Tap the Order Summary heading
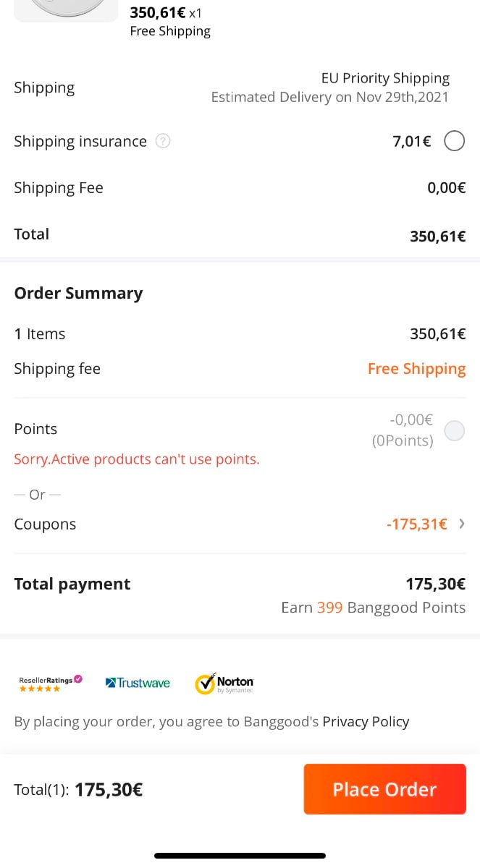The height and width of the screenshot is (868, 480). pyautogui.click(x=78, y=293)
